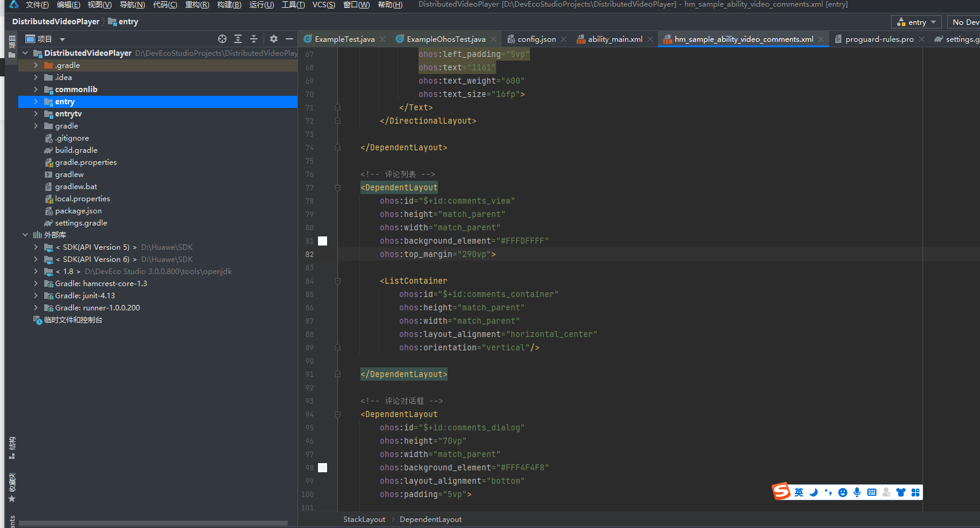This screenshot has height=528, width=980.
Task: Toggle the Sogou night mode moon icon
Action: click(x=813, y=492)
